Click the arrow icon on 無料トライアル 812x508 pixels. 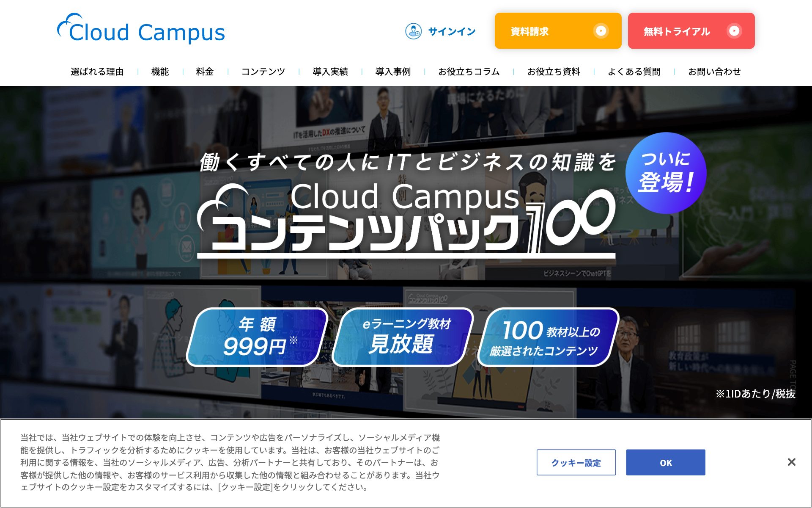click(734, 31)
